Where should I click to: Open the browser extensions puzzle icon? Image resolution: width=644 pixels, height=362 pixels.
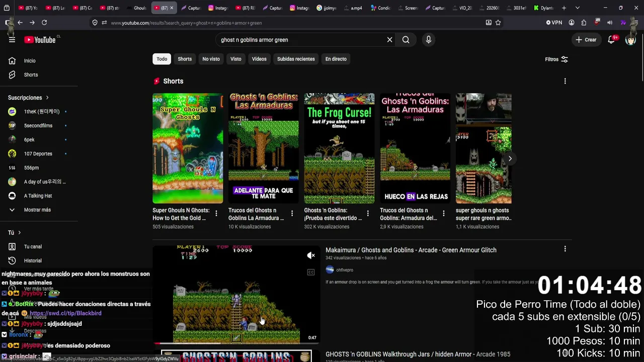coord(584,23)
